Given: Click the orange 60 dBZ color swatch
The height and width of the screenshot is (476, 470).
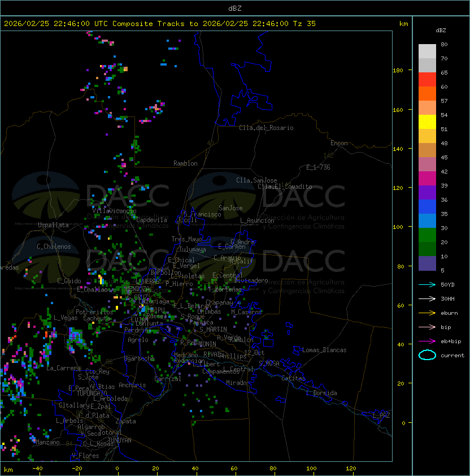Looking at the screenshot, I should click(427, 94).
